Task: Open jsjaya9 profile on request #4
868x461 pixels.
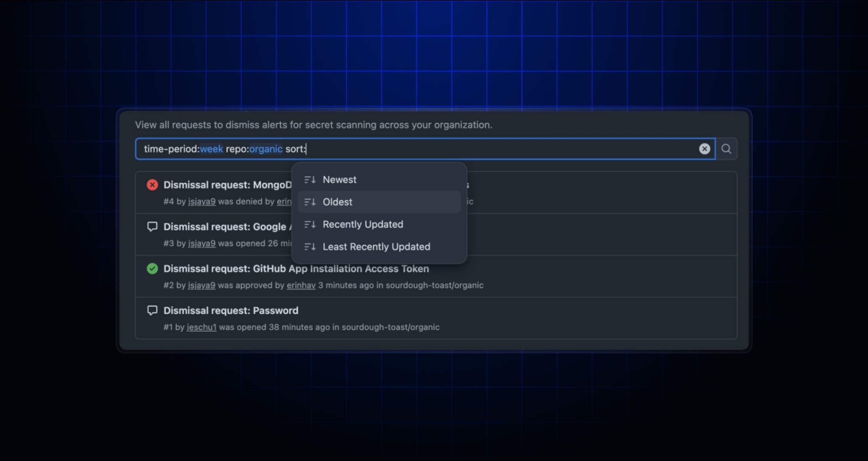Action: point(202,201)
